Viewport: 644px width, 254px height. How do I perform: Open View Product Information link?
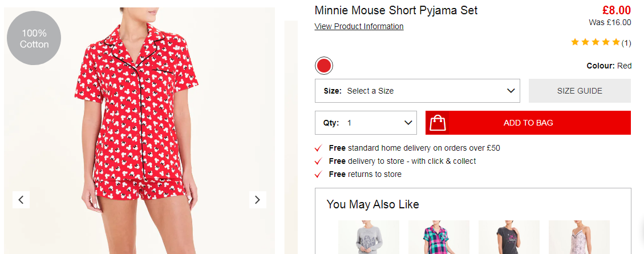[x=359, y=26]
